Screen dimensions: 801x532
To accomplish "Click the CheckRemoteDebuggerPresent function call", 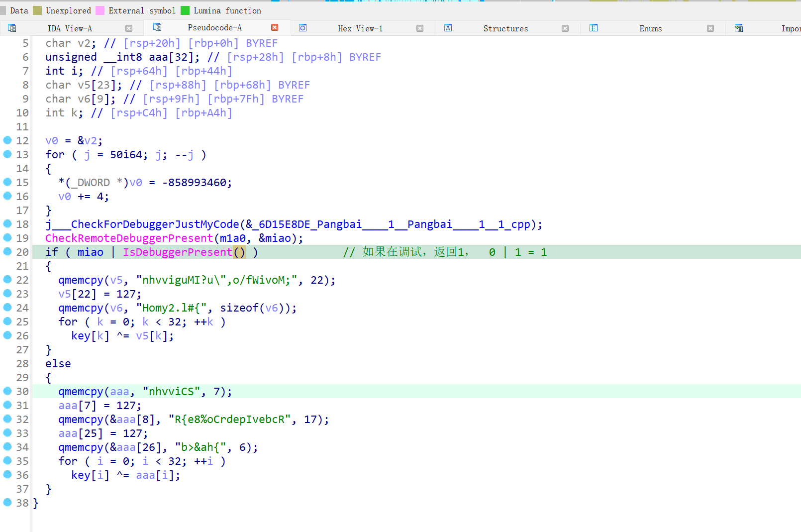I will (x=129, y=238).
